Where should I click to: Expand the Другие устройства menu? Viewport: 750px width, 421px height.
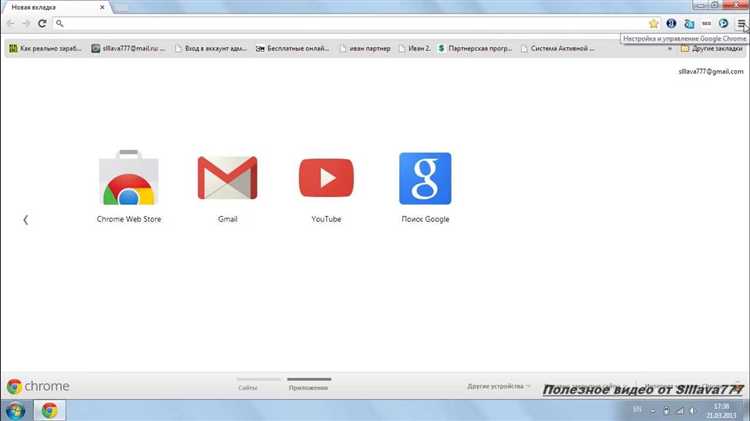498,386
